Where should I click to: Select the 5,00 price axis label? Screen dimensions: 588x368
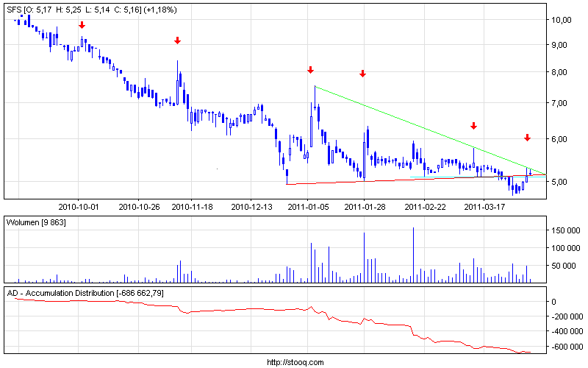pos(559,182)
